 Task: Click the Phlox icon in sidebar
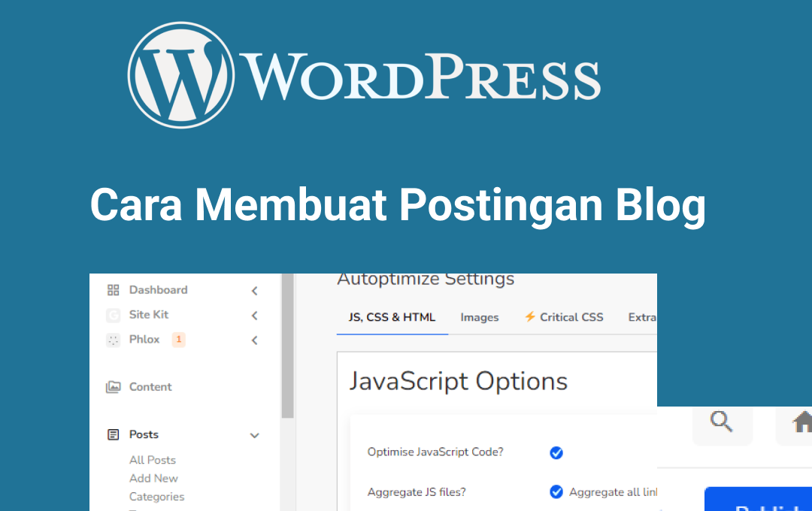click(114, 340)
